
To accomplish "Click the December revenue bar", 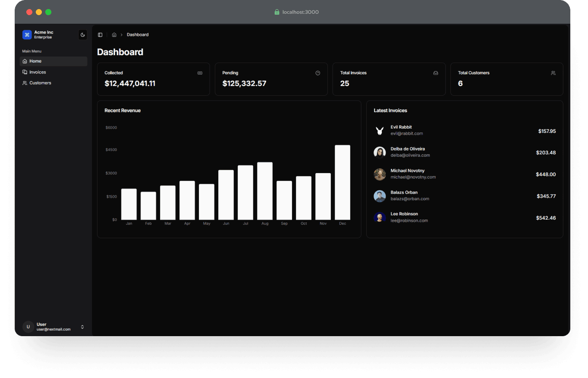I will [343, 183].
